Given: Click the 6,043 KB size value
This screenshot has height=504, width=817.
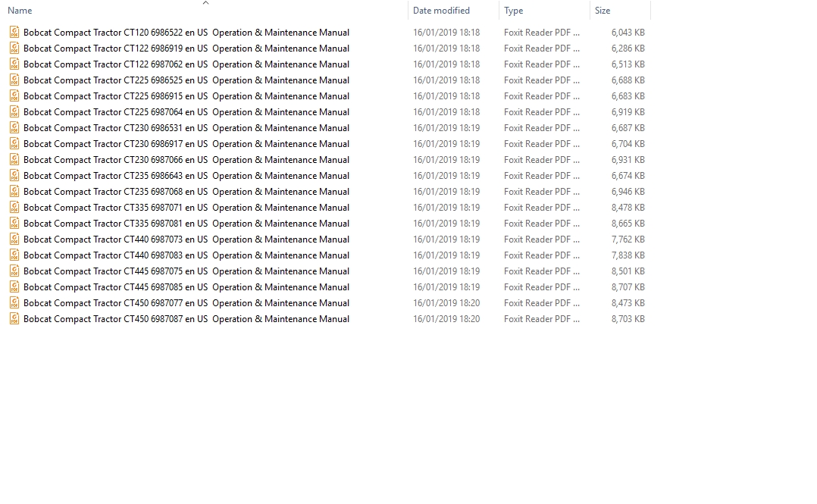Looking at the screenshot, I should pos(628,33).
